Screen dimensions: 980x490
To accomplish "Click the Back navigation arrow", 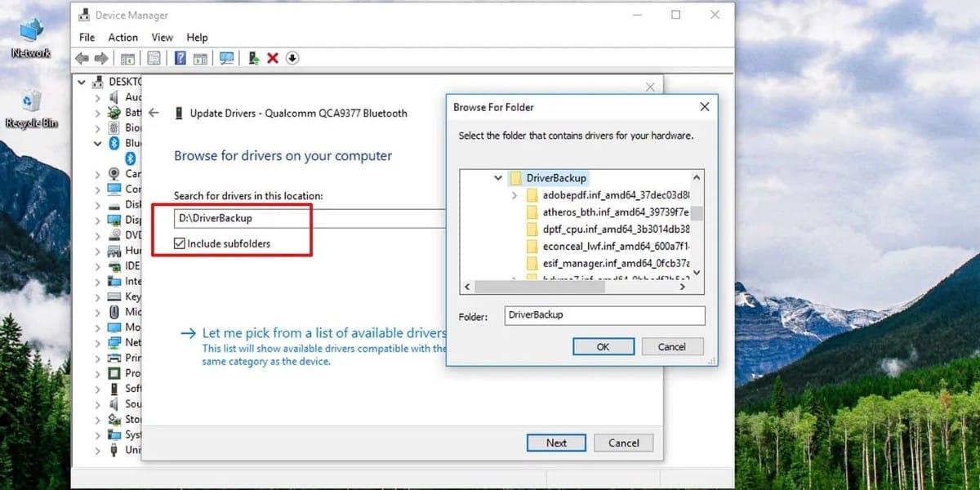I will [81, 58].
